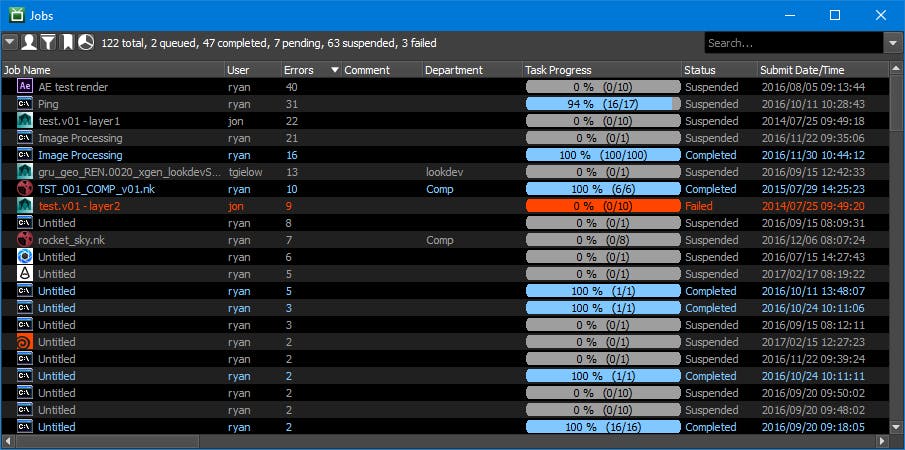Viewport: 905px width, 450px height.
Task: Toggle the user filter icon
Action: click(x=28, y=42)
